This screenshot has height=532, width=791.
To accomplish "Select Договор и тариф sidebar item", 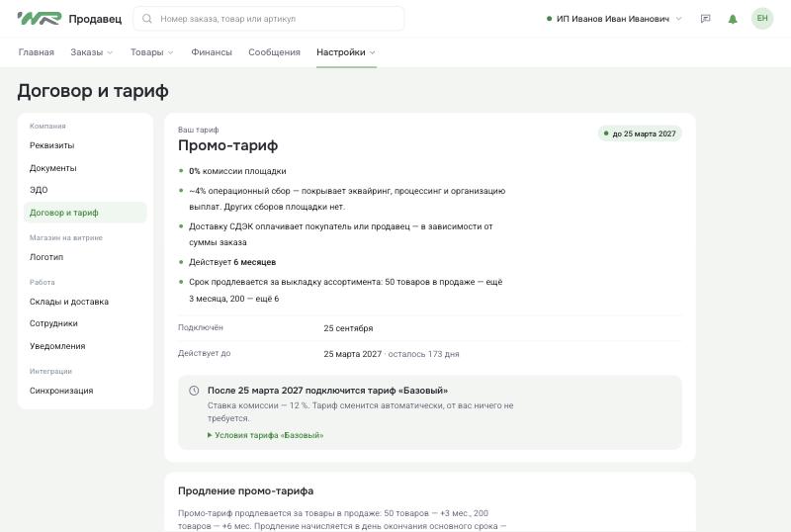I will (x=85, y=213).
